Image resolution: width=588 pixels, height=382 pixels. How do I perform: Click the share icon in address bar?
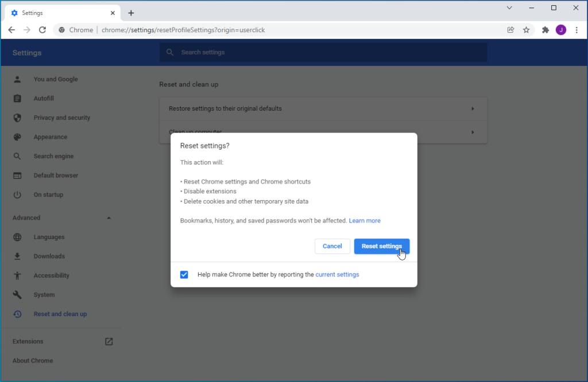[x=510, y=29]
